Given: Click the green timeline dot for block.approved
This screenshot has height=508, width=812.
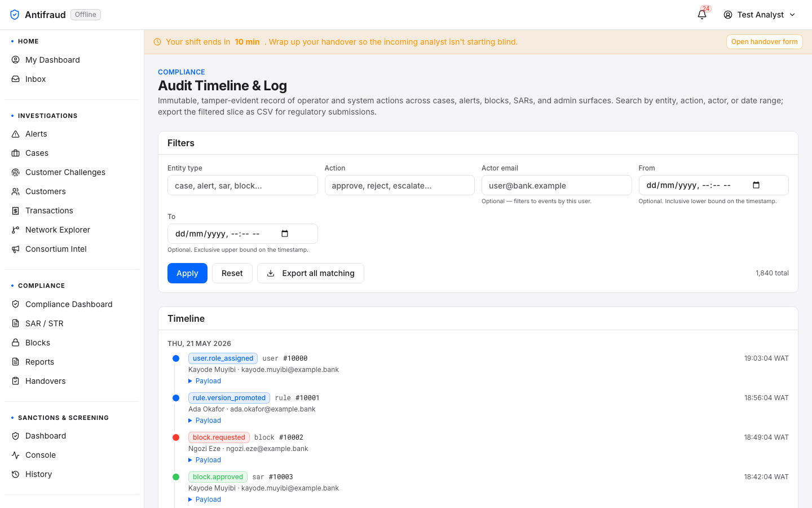Looking at the screenshot, I should tap(176, 477).
